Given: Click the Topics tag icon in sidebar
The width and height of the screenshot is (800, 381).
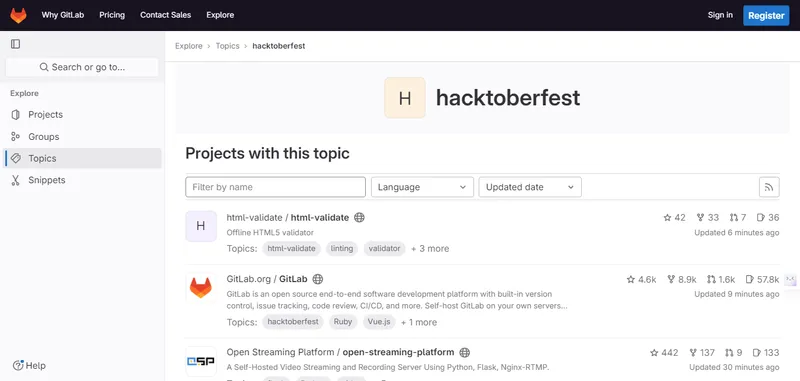Looking at the screenshot, I should pyautogui.click(x=16, y=159).
